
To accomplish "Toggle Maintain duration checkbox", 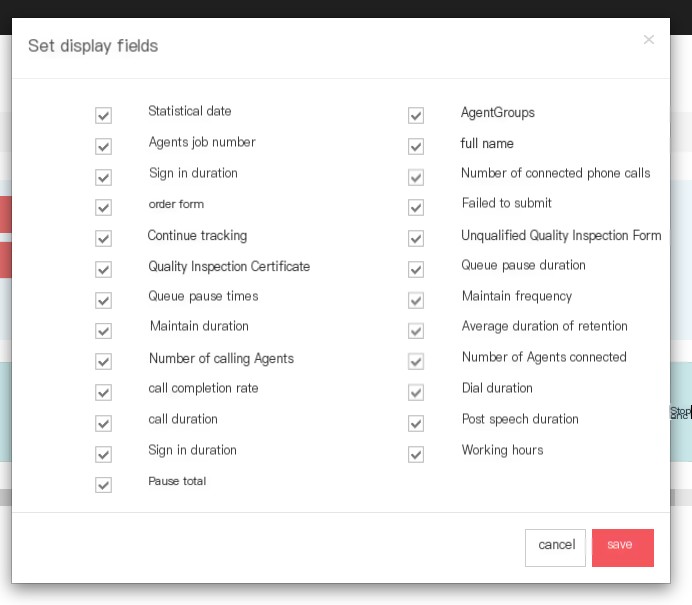I will pyautogui.click(x=103, y=331).
